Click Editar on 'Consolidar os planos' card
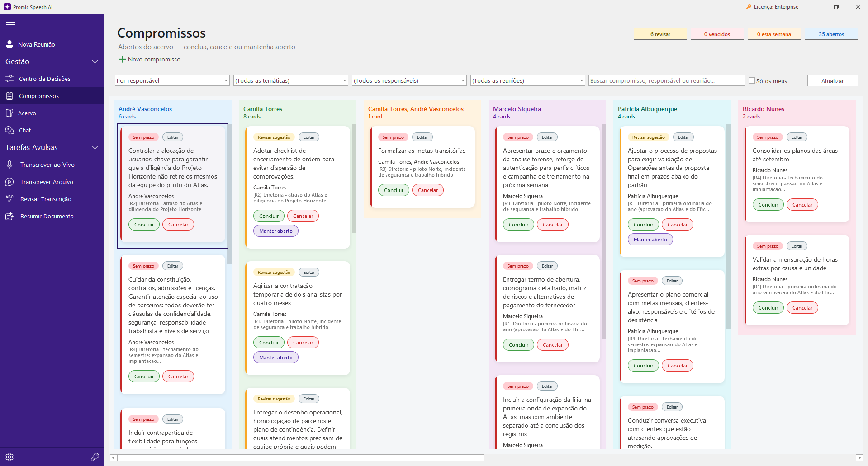The width and height of the screenshot is (868, 466). pos(797,137)
